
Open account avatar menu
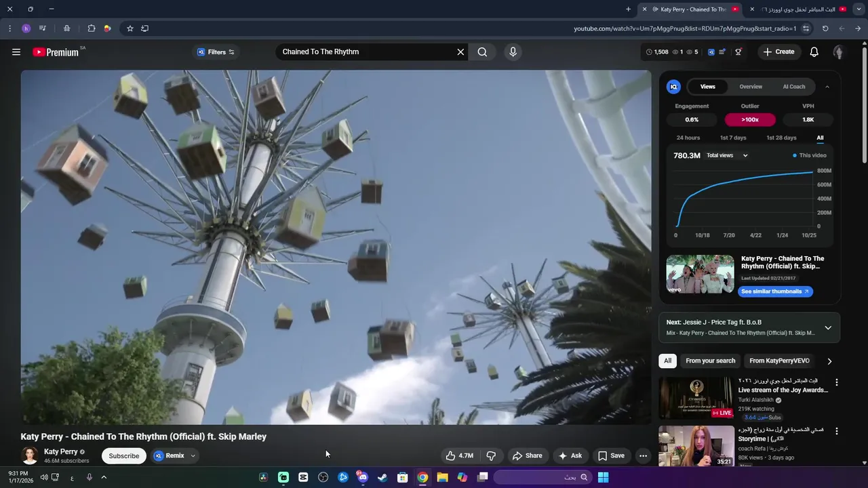pyautogui.click(x=839, y=52)
